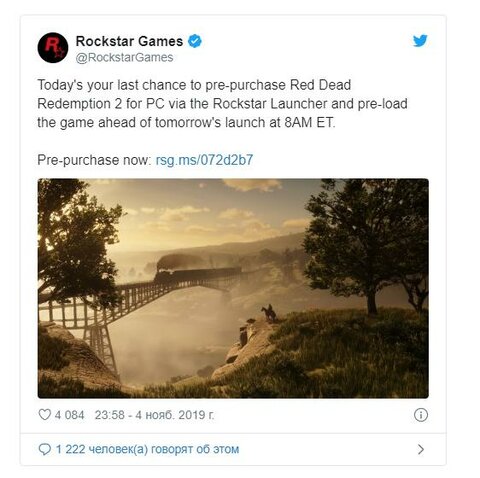Like the tweet with heart icon

point(45,415)
